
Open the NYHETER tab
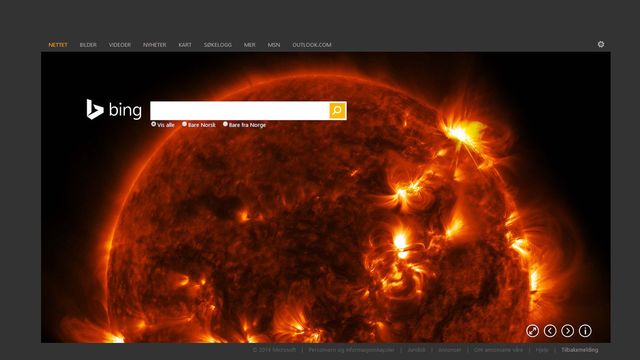(x=155, y=45)
